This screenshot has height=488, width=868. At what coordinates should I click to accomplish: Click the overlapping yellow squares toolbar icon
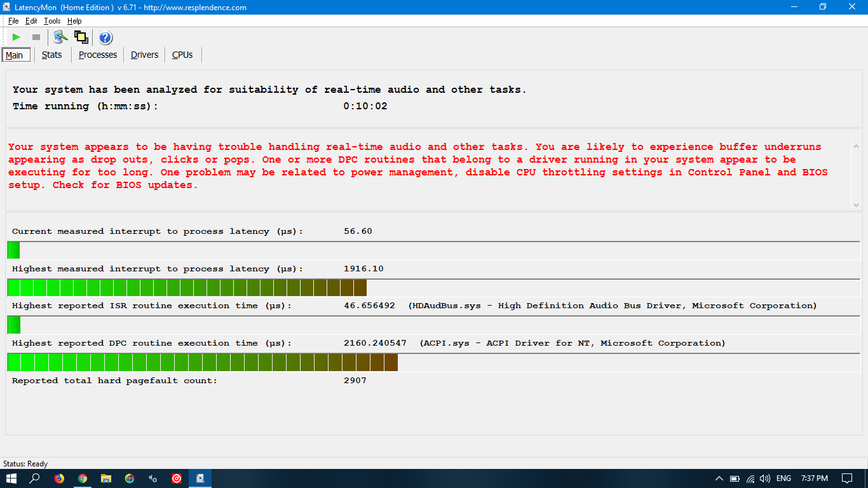(x=81, y=37)
